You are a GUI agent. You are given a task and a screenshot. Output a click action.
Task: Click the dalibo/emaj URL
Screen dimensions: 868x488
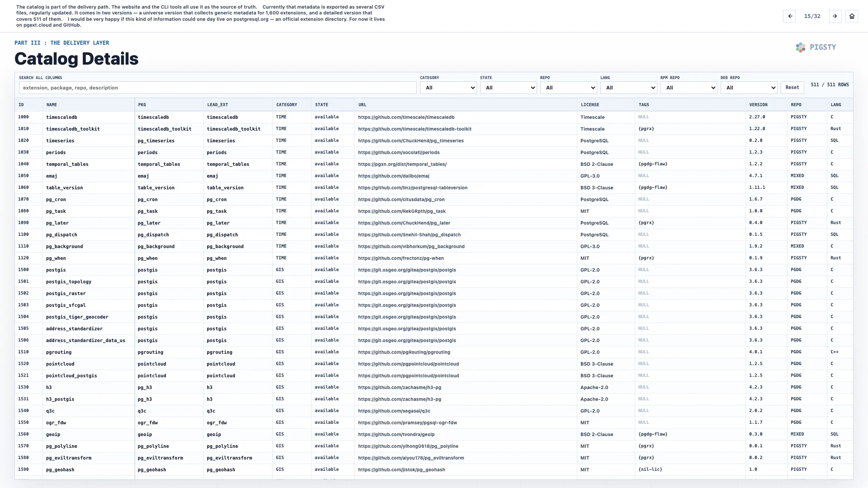tap(394, 176)
